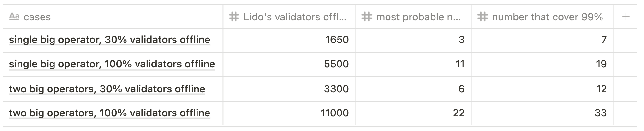644x131 pixels.
Task: Select the cell containing 3300
Action: pyautogui.click(x=289, y=89)
